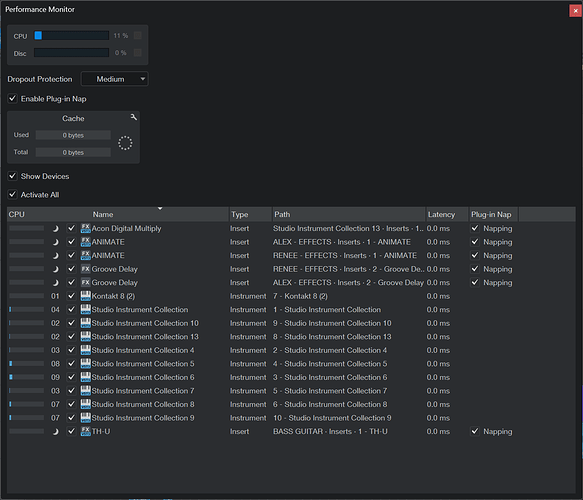Click moon nap icon for ALEX Groove Delay
This screenshot has height=500, width=583.
pos(55,283)
